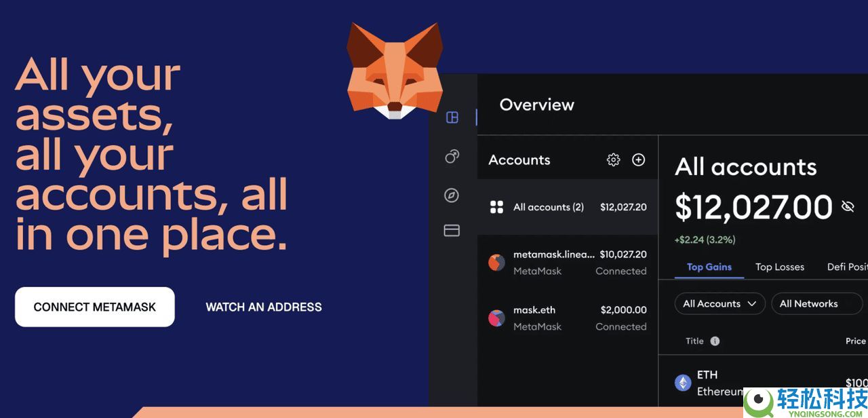Open the connections icon in the left sidebar
This screenshot has width=868, height=418.
(x=452, y=157)
